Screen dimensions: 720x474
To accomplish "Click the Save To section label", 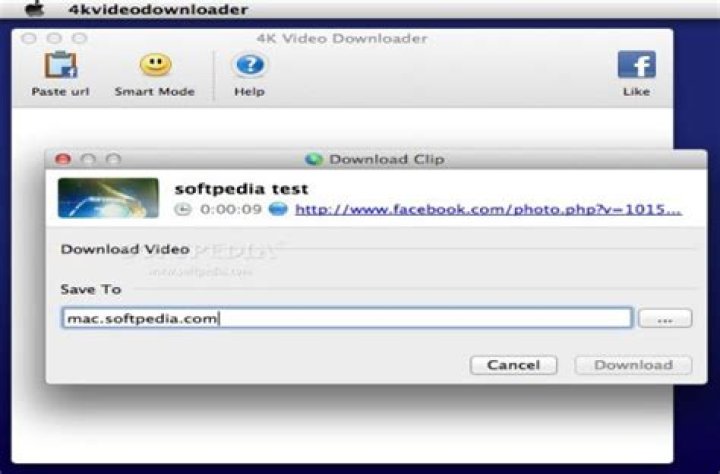I will [x=91, y=289].
